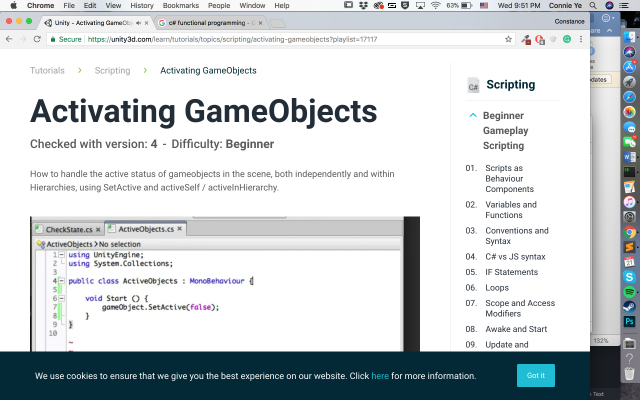Click the Connie Ye user menu

(x=565, y=5)
